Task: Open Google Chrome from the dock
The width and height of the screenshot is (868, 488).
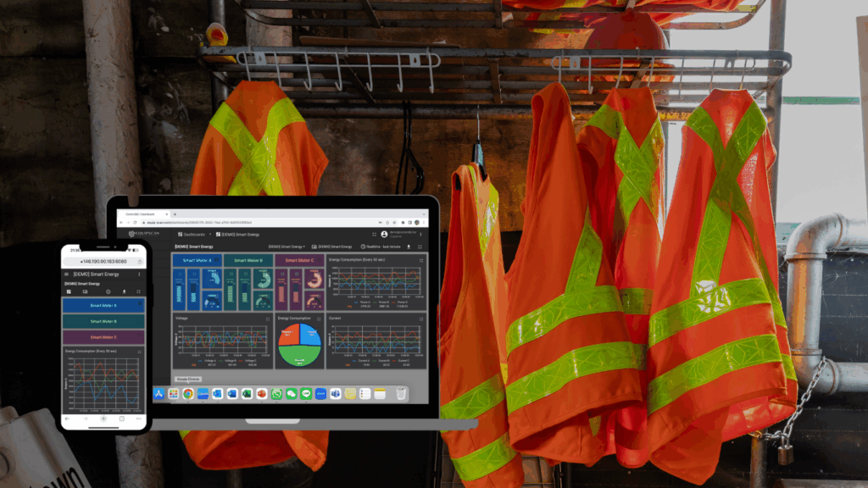Action: [x=187, y=394]
